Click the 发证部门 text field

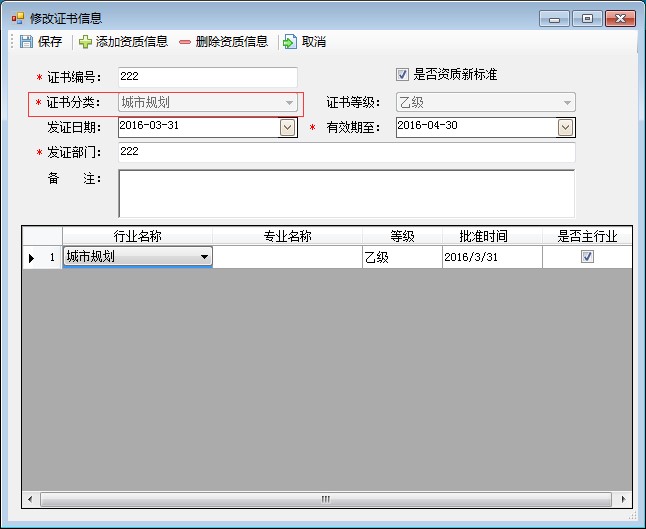pos(346,152)
